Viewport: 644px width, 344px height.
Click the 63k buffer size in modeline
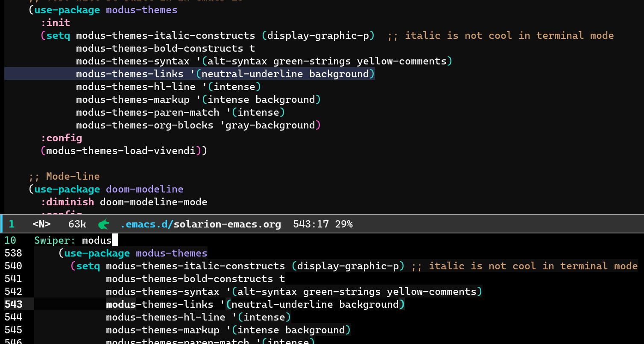77,224
